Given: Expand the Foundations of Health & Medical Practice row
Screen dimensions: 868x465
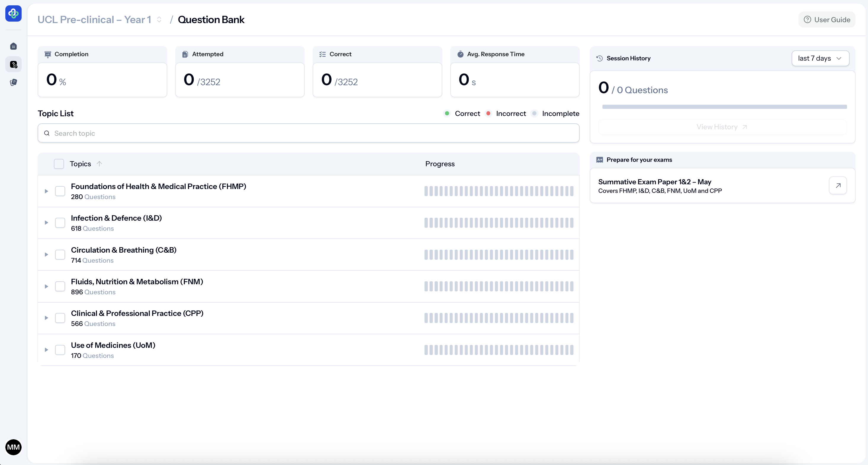Looking at the screenshot, I should click(46, 191).
